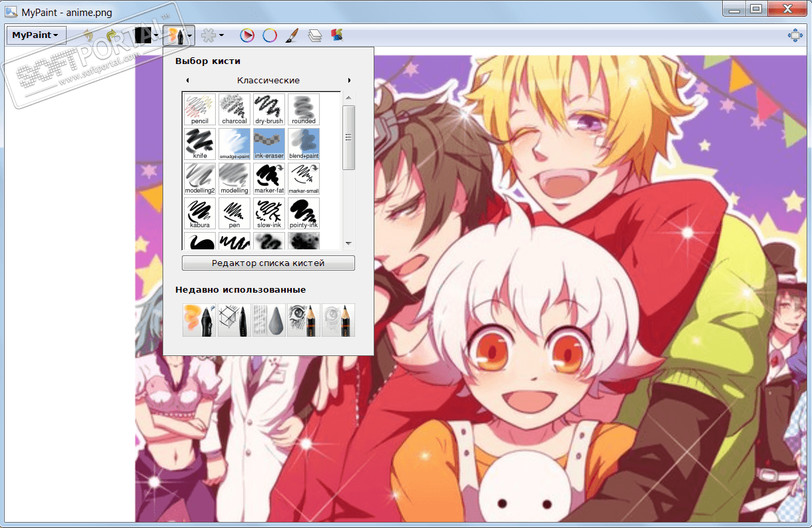
Task: Pick the rounded brush
Action: 304,109
